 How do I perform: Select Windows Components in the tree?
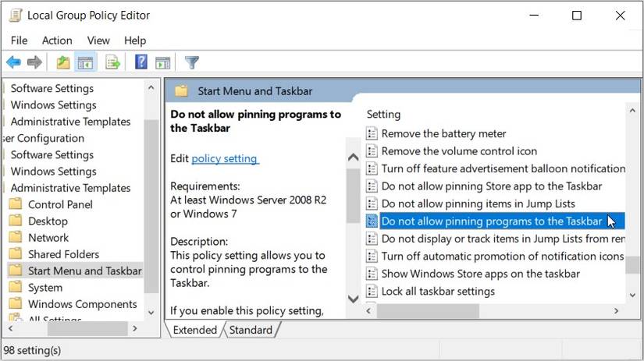[x=82, y=304]
